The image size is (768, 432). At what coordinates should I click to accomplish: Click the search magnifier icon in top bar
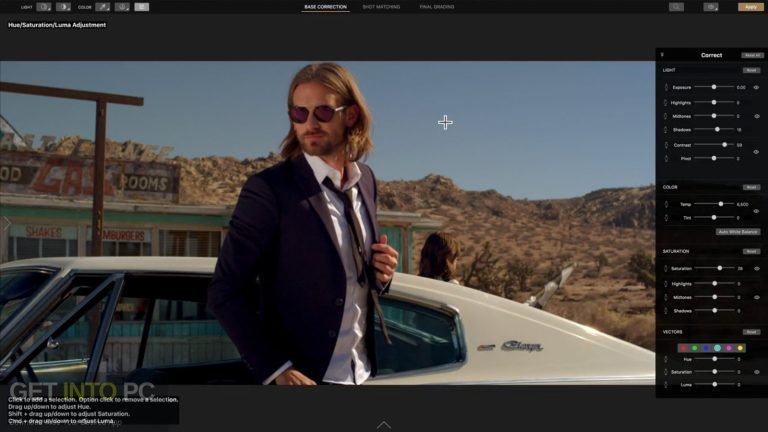(x=677, y=7)
